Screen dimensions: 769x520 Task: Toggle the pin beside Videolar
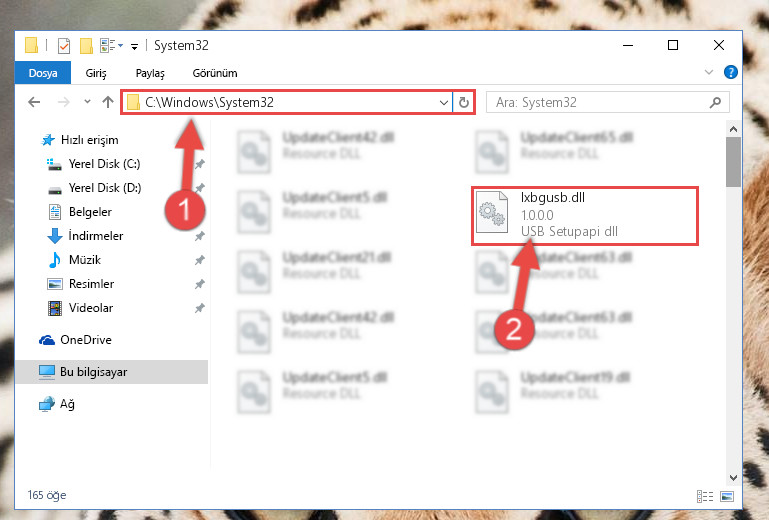coord(200,308)
